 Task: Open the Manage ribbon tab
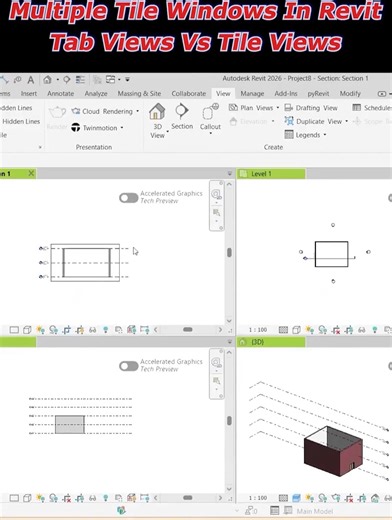(252, 94)
